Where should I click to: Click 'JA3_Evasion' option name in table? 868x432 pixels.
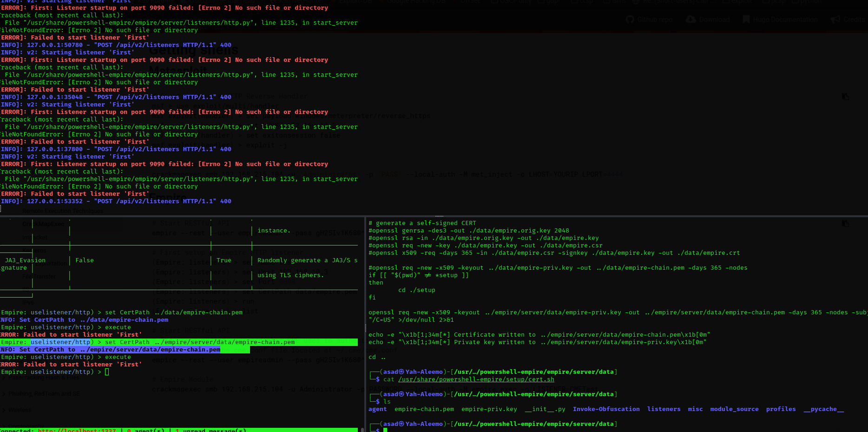[25, 260]
